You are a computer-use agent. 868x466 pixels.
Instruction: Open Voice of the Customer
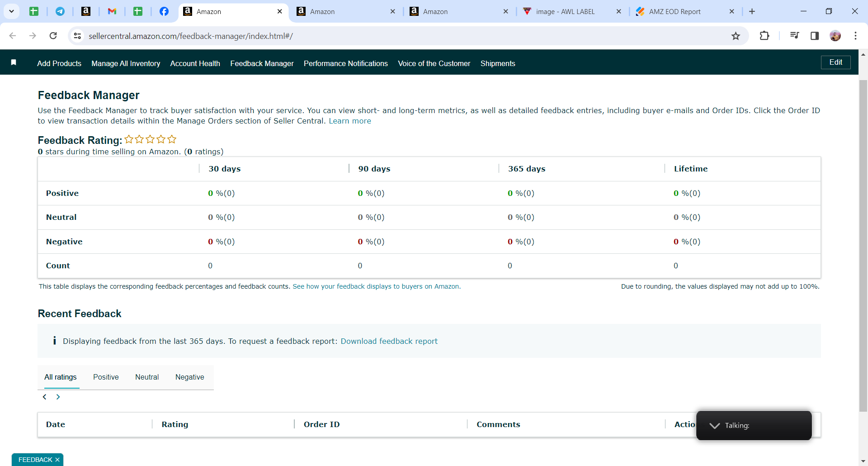coord(434,63)
